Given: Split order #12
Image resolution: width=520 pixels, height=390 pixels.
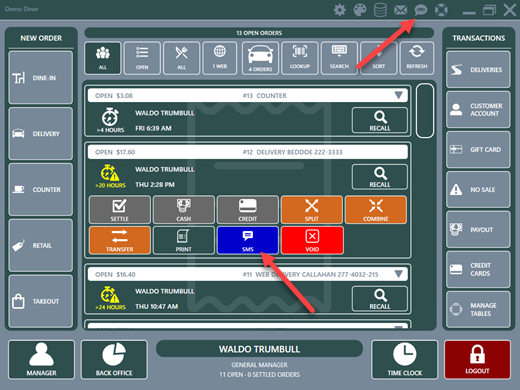Looking at the screenshot, I should (312, 210).
